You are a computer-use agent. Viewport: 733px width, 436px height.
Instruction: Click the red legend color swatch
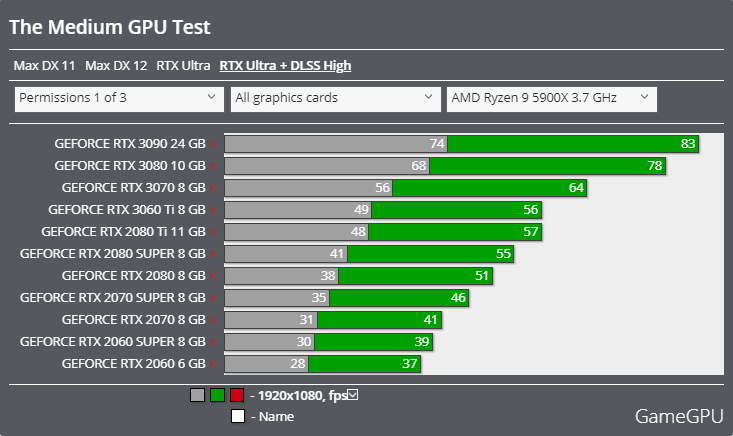pyautogui.click(x=237, y=395)
